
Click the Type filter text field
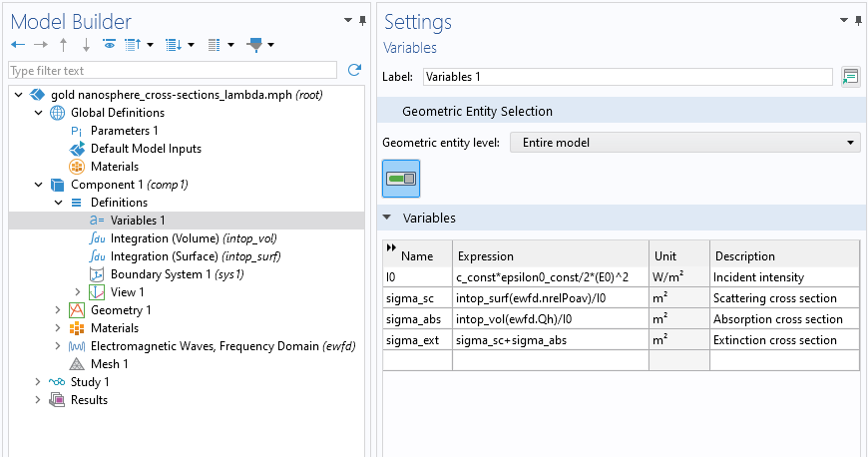(x=173, y=70)
